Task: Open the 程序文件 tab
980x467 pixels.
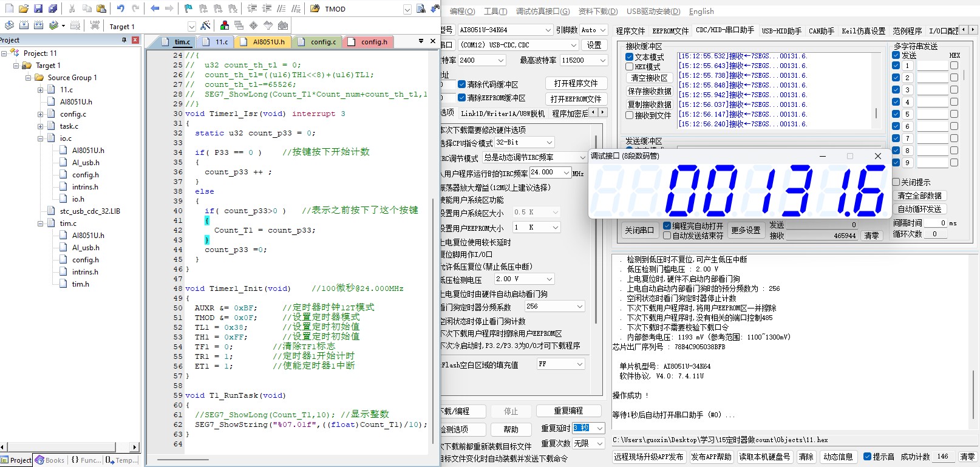Action: [x=630, y=30]
